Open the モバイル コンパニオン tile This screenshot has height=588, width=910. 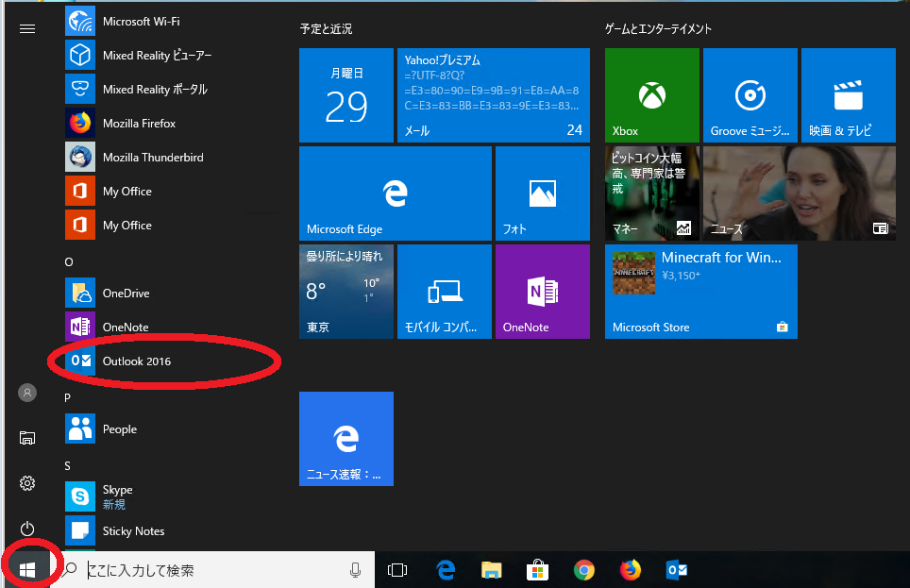click(x=445, y=292)
